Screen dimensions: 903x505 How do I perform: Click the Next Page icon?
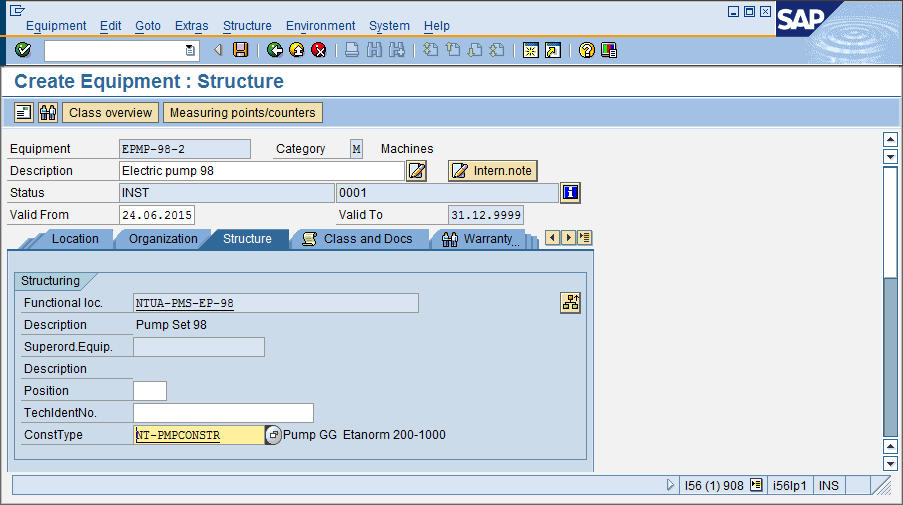click(475, 50)
